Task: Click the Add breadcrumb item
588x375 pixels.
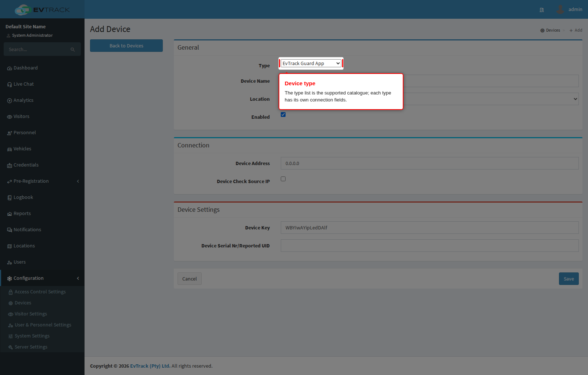Action: click(576, 30)
